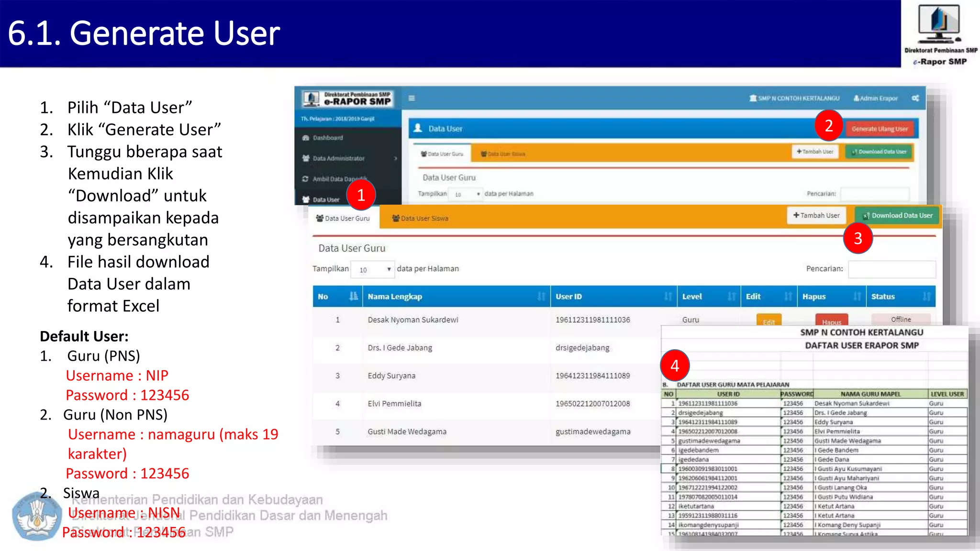Click the e-RAPOR SMP logo
Screen dimensions: 980x551
348,99
